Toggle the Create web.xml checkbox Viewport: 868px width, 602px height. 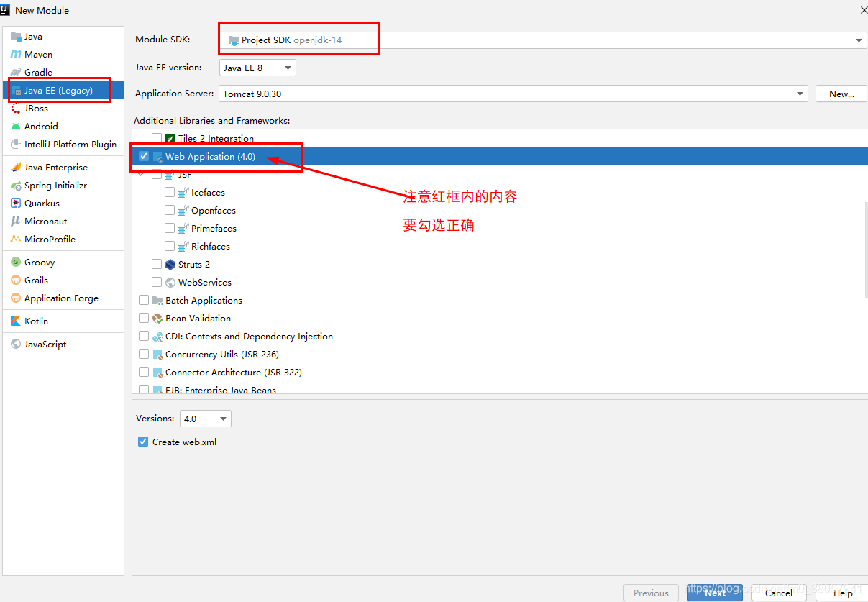pos(143,442)
